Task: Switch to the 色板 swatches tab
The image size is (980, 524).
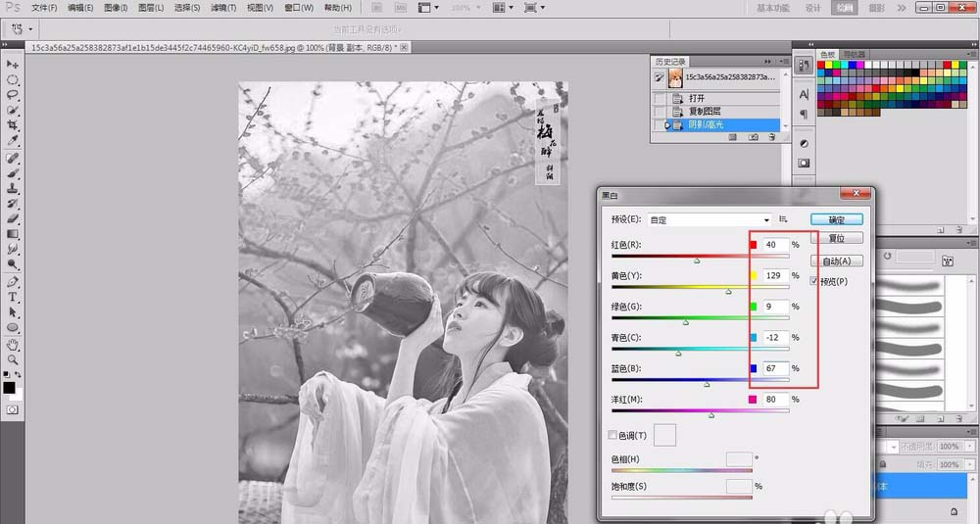Action: (829, 54)
